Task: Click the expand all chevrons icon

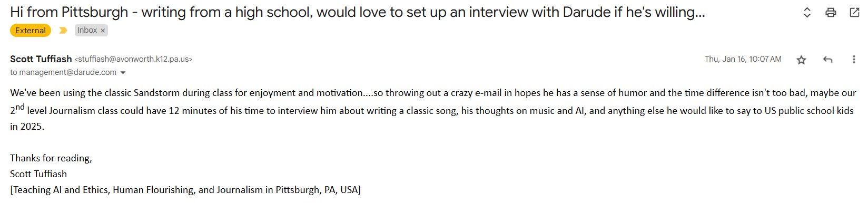Action: [x=806, y=13]
